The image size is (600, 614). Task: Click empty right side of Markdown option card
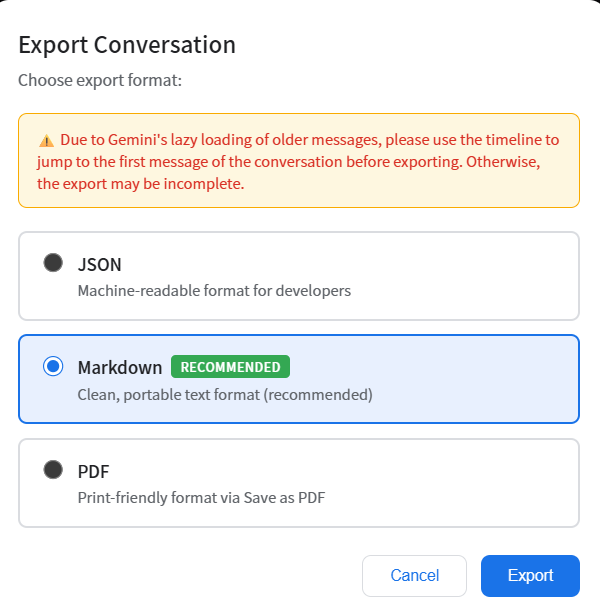[x=480, y=379]
